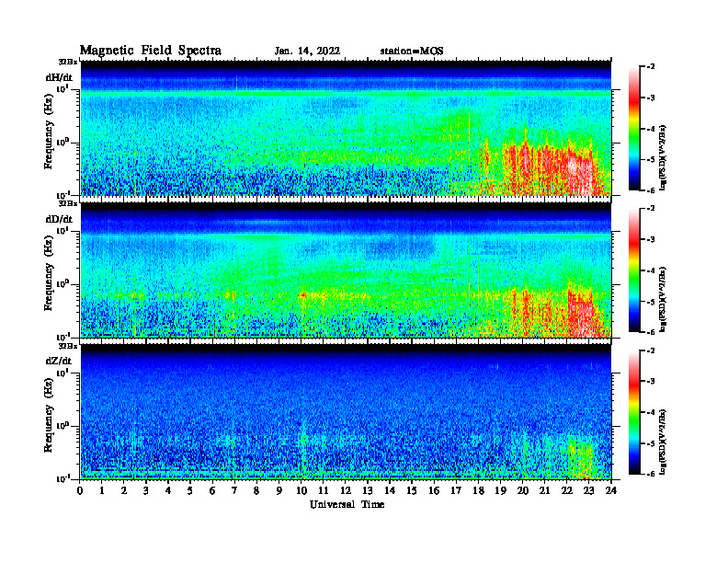This screenshot has width=728, height=563.
Task: Click the dD/dt panel color bar
Action: 634,270
